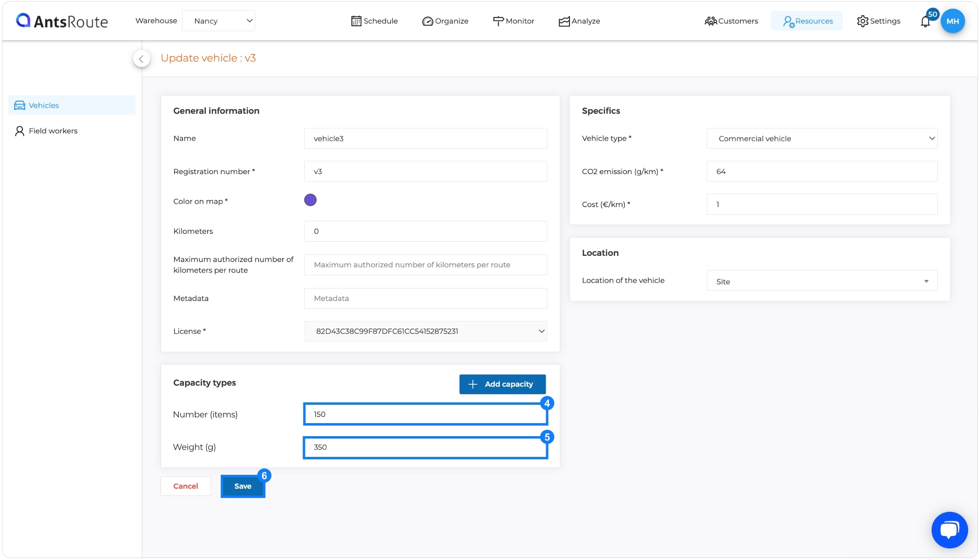Open the License dropdown

coord(425,331)
